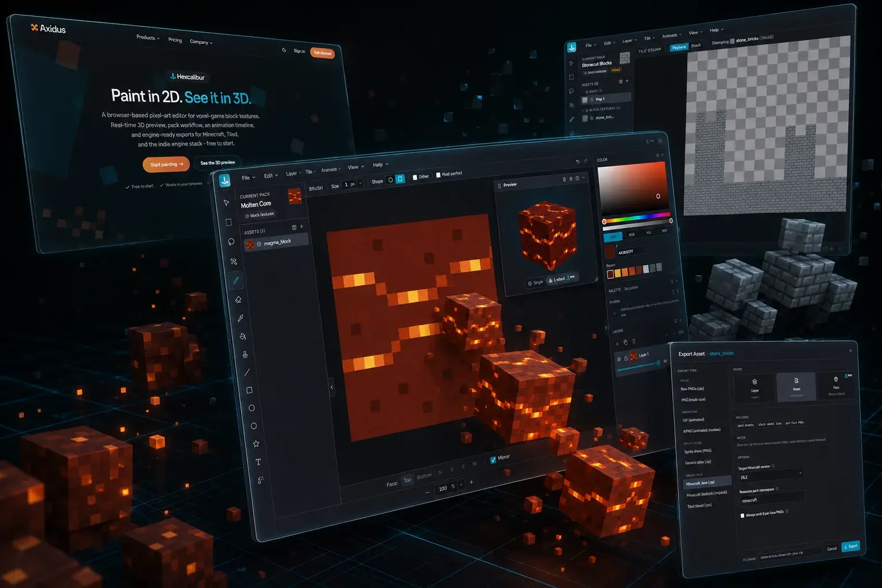Select the Lasso tool in main editor

coord(231,242)
